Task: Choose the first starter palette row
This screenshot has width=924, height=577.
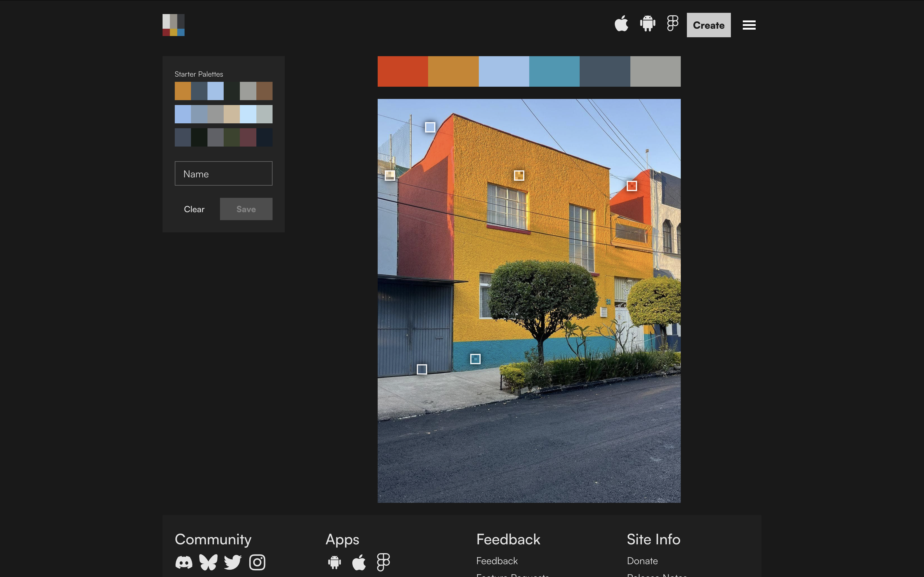Action: tap(223, 91)
